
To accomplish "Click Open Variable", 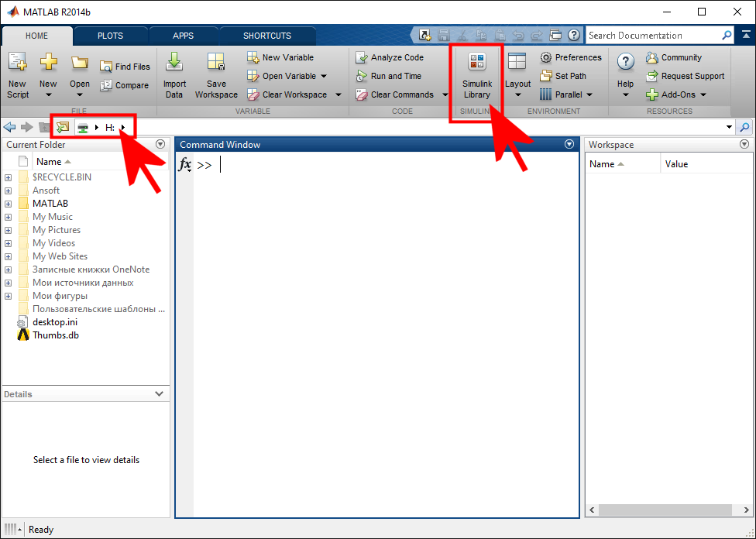I will [x=282, y=76].
